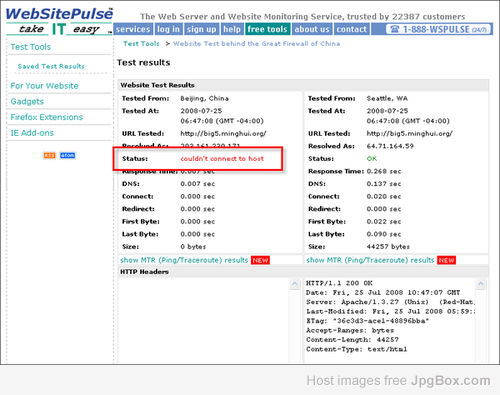
Task: Open the help menu item
Action: [232, 29]
